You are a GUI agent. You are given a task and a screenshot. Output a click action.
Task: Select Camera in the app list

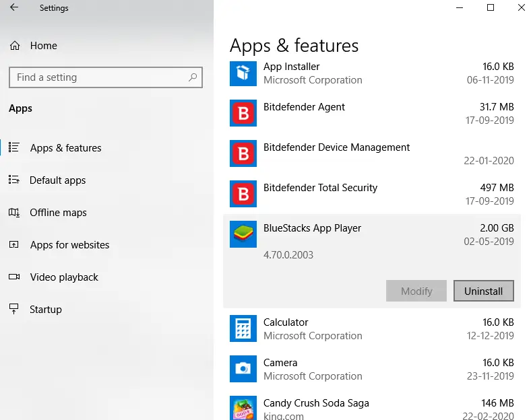[x=280, y=363]
